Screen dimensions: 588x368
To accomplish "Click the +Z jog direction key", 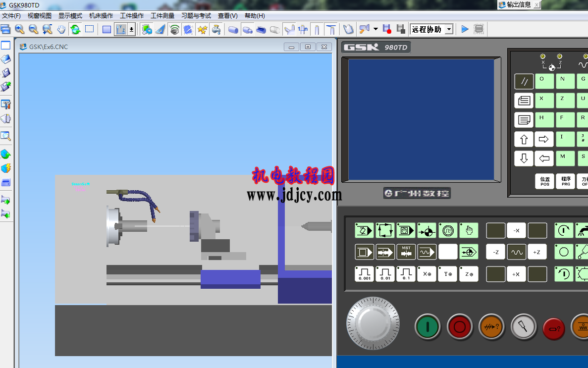I will (x=537, y=252).
